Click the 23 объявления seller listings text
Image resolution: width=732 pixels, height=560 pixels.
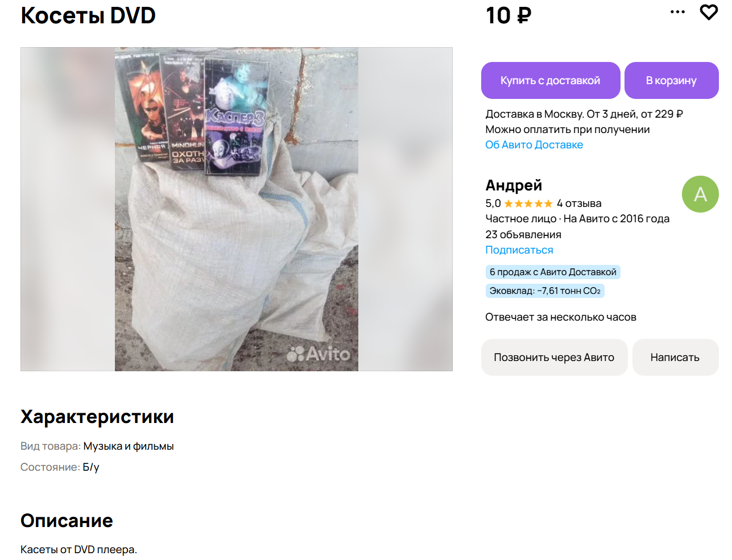(523, 234)
